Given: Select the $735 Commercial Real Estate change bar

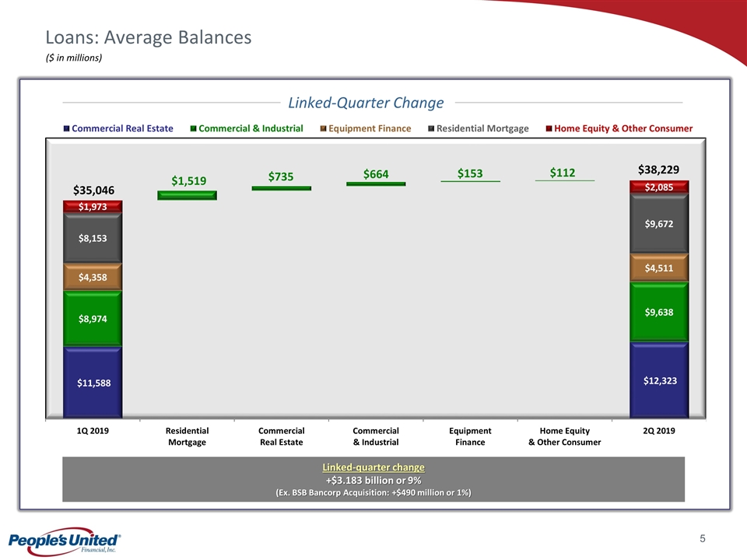Looking at the screenshot, I should tap(281, 188).
